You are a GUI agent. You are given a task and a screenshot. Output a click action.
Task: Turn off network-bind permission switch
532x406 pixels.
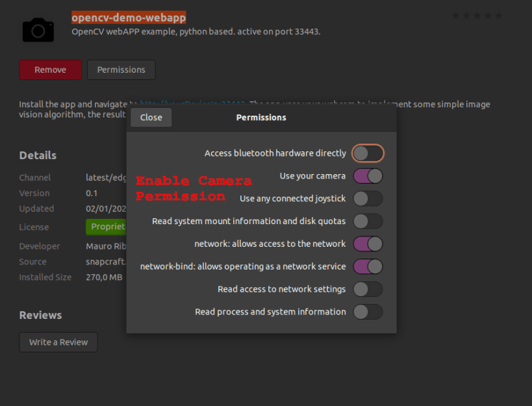[x=368, y=266]
